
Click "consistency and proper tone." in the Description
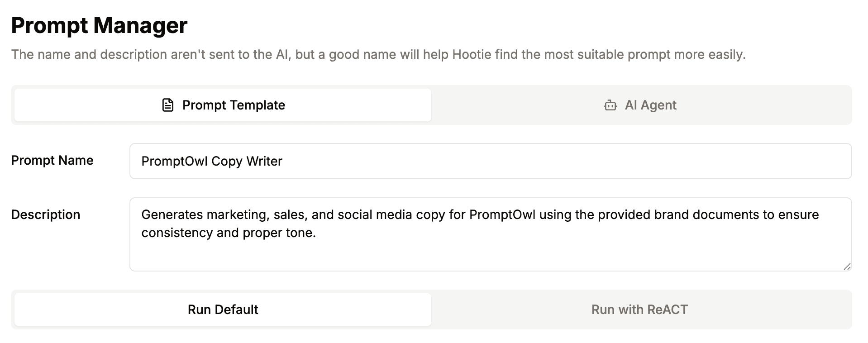pos(228,233)
